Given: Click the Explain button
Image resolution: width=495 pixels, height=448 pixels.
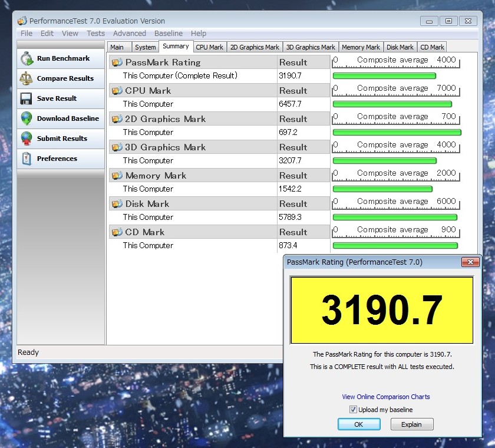Looking at the screenshot, I should (412, 424).
